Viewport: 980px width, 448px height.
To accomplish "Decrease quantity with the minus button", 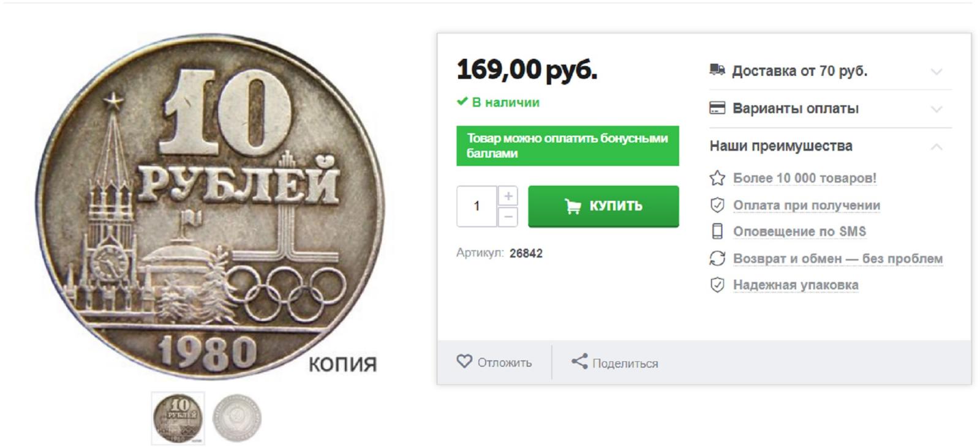I will (508, 217).
